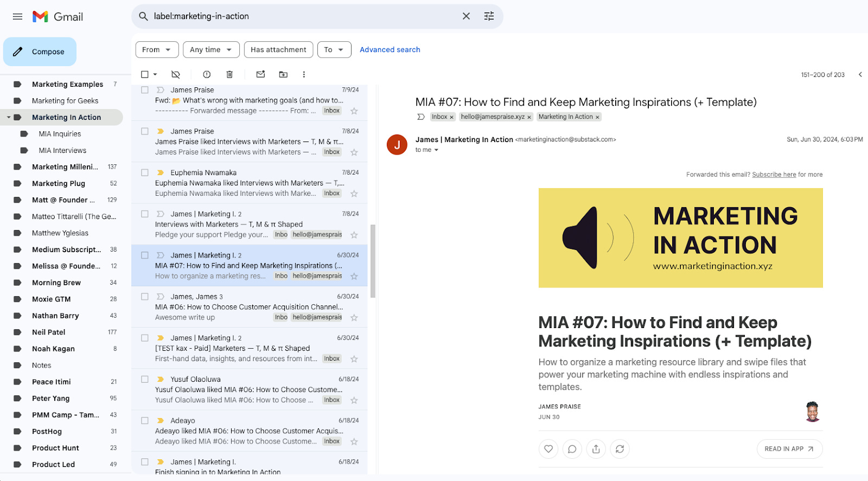Viewport: 868px width, 481px height.
Task: Click the email list scrollbar
Action: tap(373, 261)
